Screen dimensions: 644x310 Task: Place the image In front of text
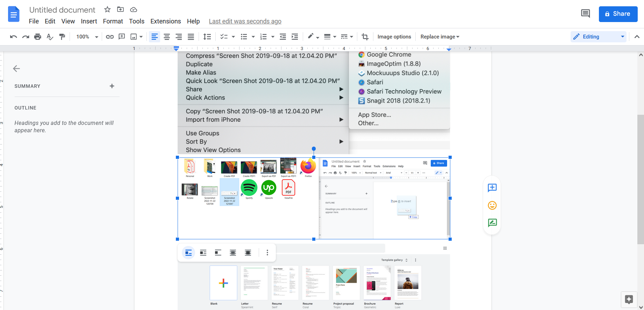click(x=248, y=253)
